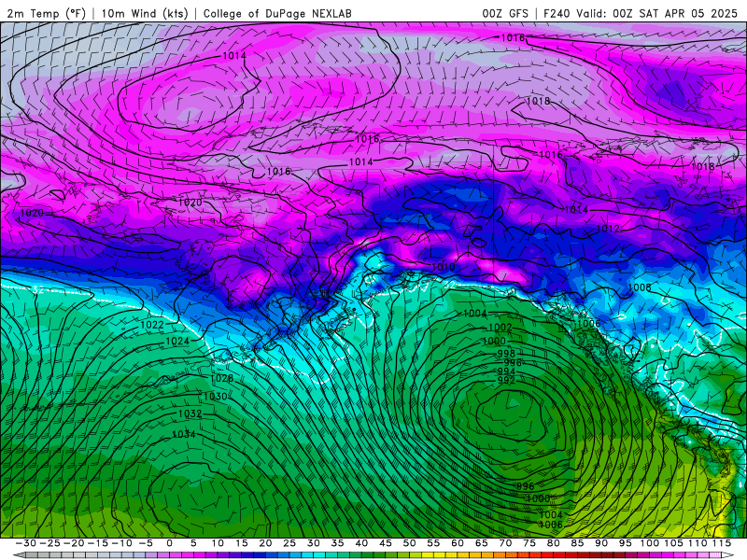Click the 1024 isobar label
Screen dimensions: 747x560
[x=177, y=342]
